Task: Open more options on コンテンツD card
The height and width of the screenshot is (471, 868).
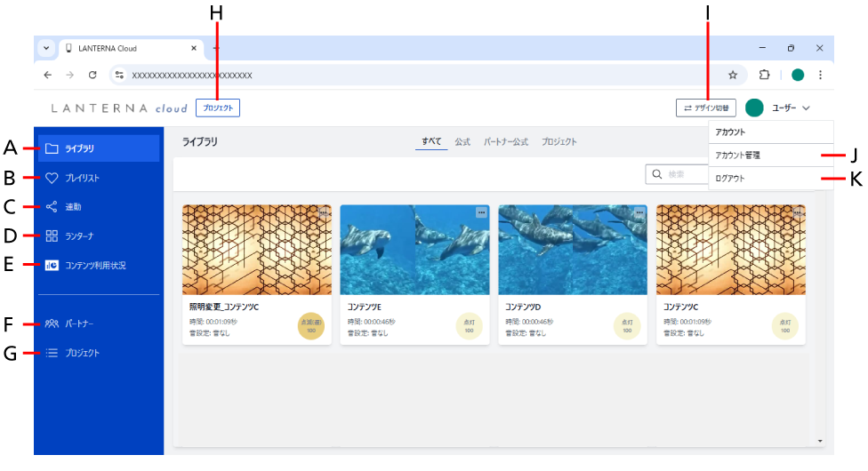Action: coord(639,212)
